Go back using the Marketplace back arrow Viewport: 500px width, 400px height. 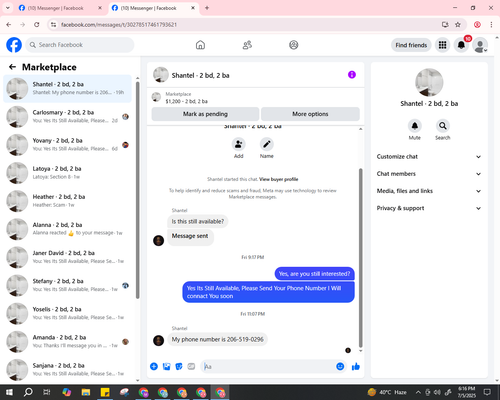[12, 67]
